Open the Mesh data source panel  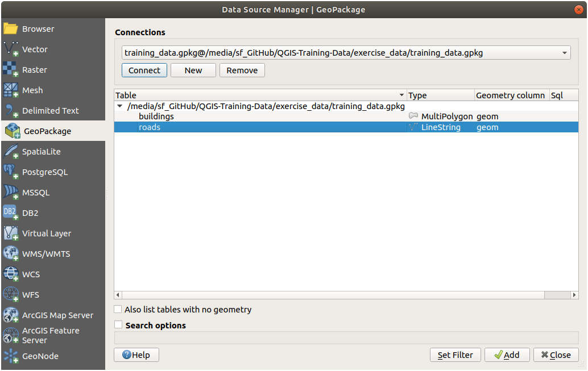click(32, 90)
